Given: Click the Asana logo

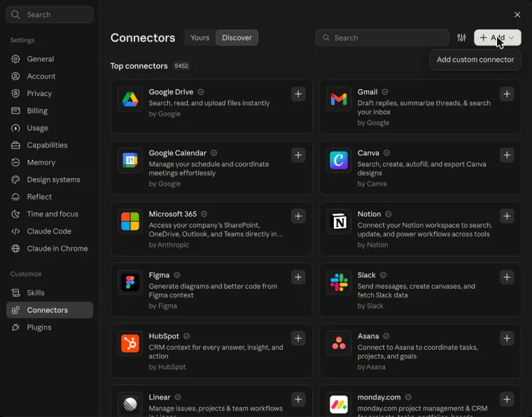Looking at the screenshot, I should 339,343.
